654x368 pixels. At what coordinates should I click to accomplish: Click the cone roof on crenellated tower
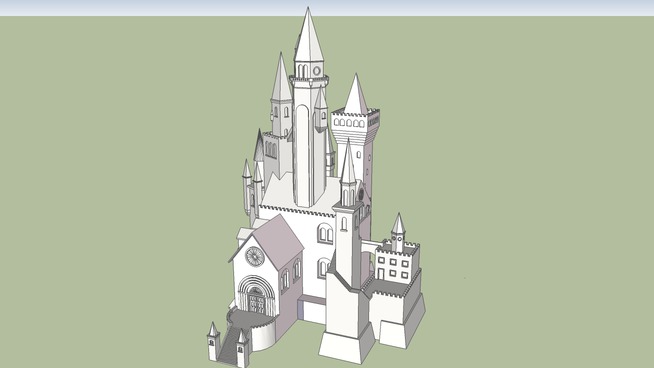[x=356, y=95]
